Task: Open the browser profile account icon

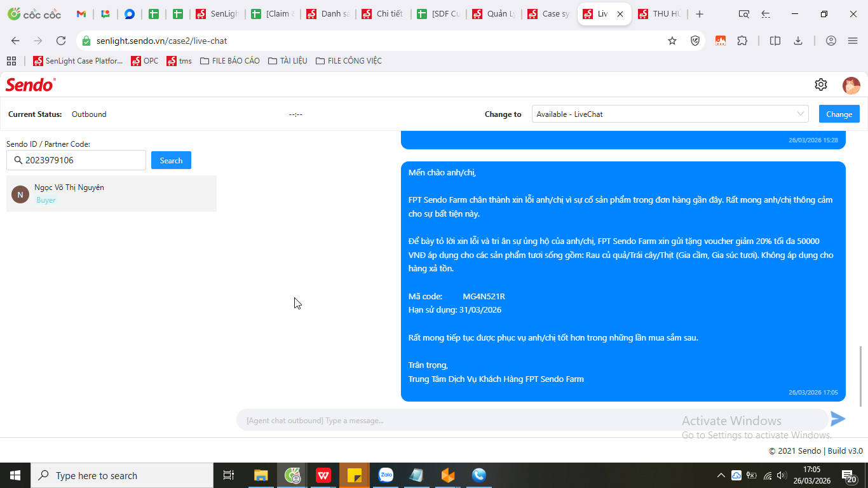Action: (x=831, y=41)
